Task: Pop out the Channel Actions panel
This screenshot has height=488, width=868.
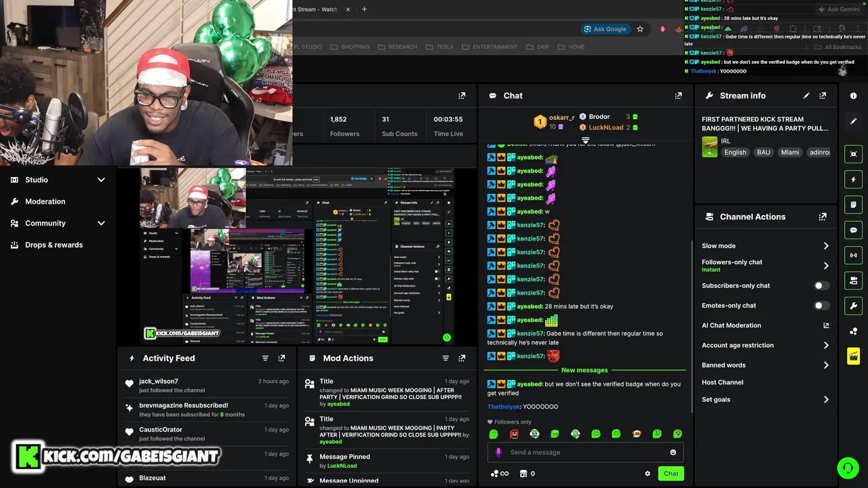Action: coord(823,217)
